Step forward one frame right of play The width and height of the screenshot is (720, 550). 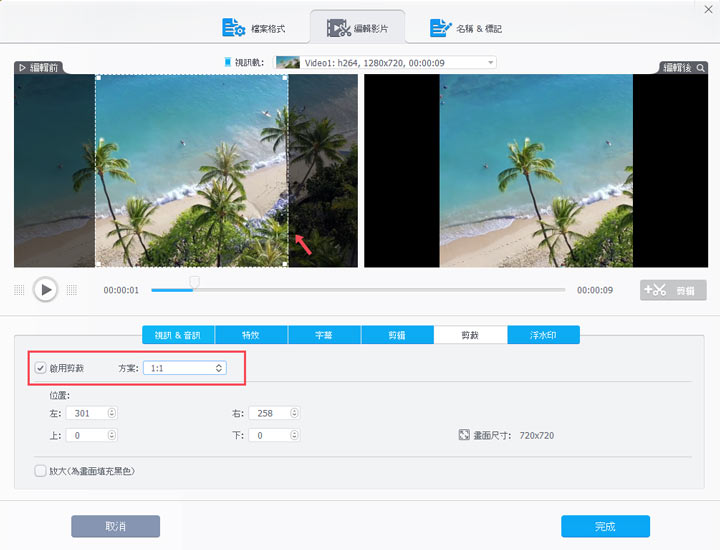(x=72, y=290)
